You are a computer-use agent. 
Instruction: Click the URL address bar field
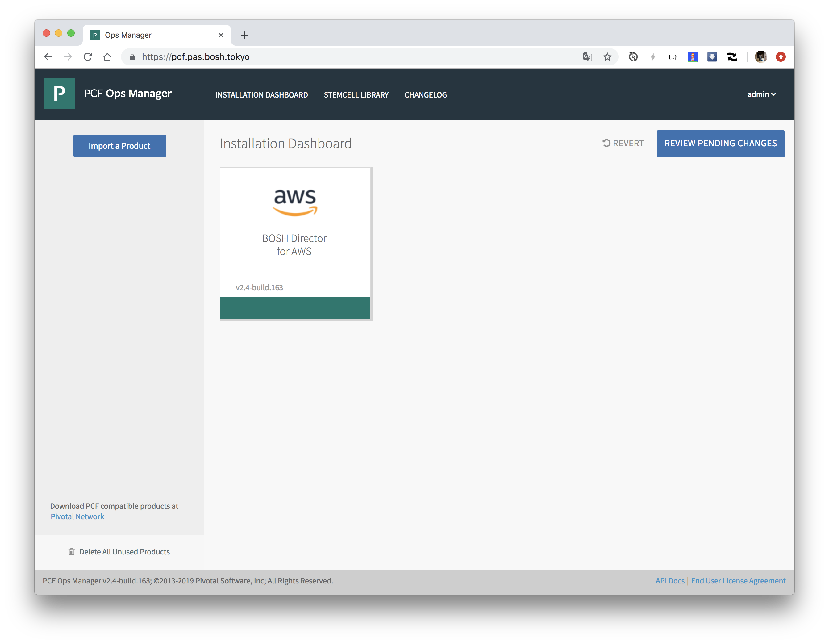(x=342, y=57)
